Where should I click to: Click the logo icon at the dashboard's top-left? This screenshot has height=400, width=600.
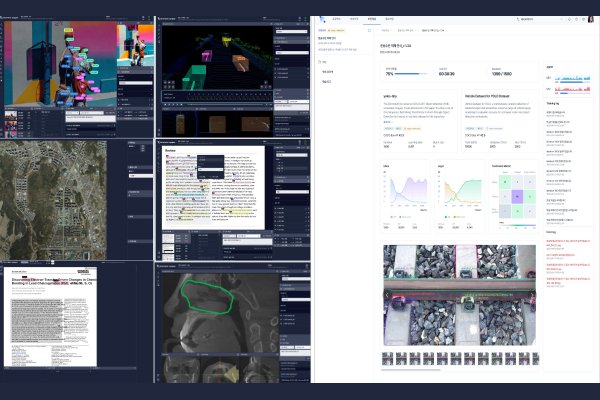coord(323,19)
